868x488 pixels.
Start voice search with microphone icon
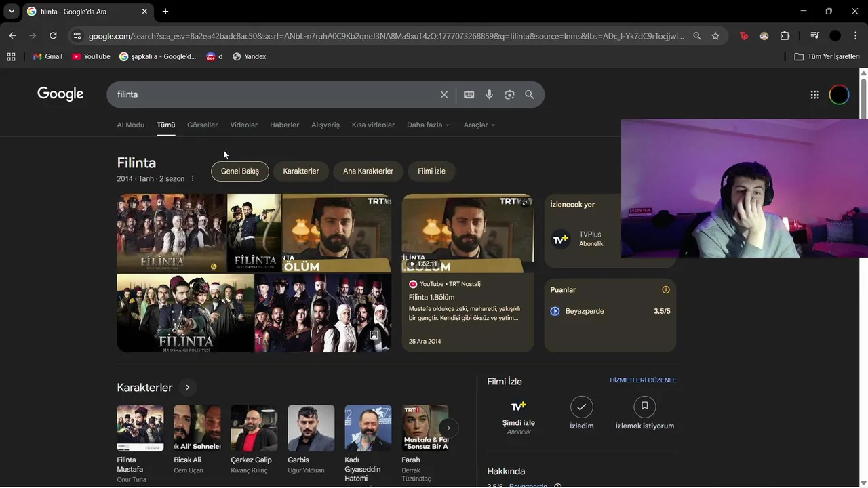coord(489,95)
